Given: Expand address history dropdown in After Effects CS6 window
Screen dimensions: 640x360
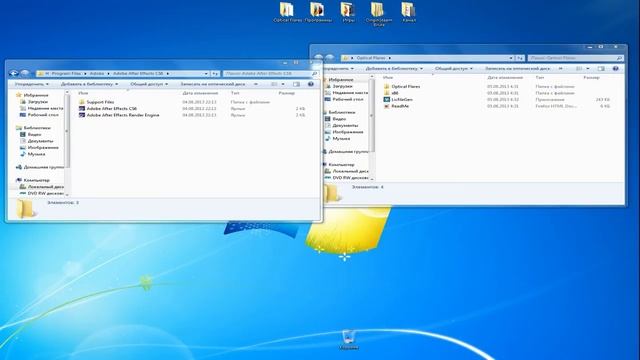Looking at the screenshot, I should [x=206, y=73].
